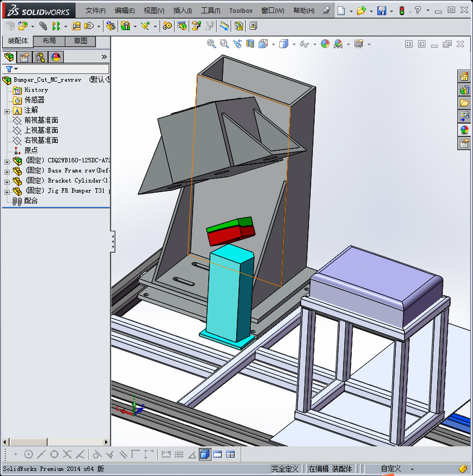Open the Edit Appearance color sphere icon

[x=325, y=44]
